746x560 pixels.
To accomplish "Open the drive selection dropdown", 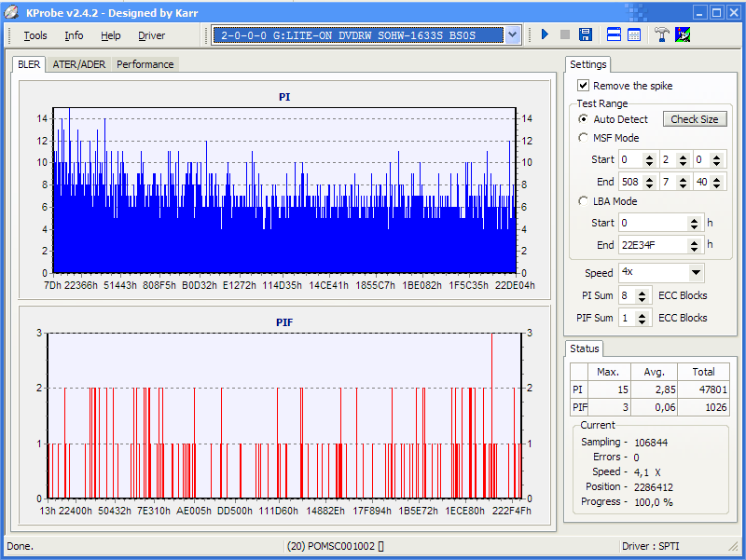I will tap(512, 34).
